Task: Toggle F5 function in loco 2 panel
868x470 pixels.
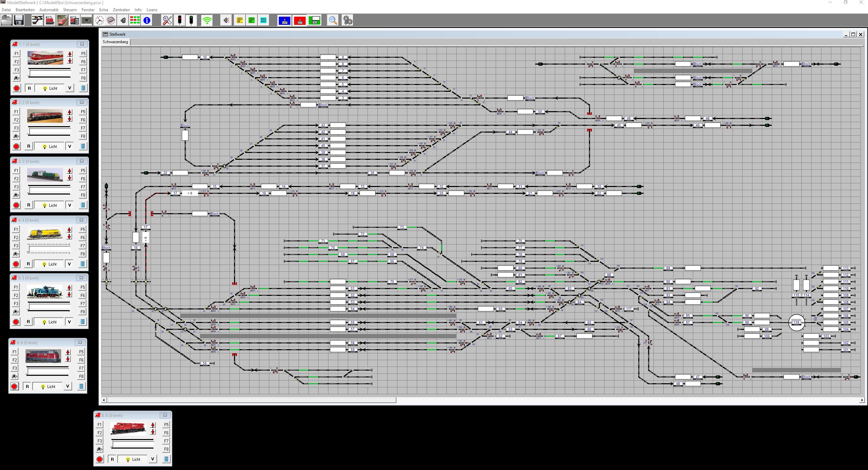Action: (83, 112)
